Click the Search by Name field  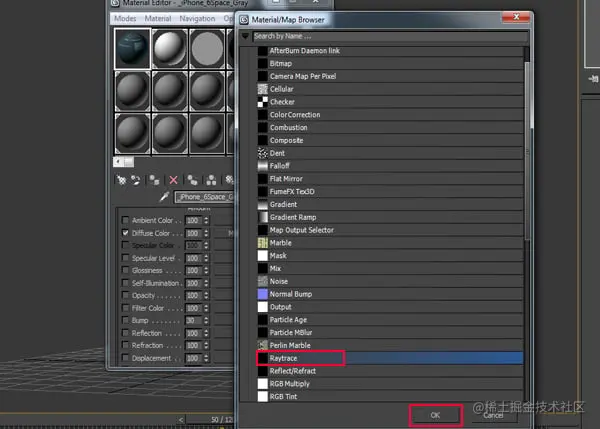[390, 36]
